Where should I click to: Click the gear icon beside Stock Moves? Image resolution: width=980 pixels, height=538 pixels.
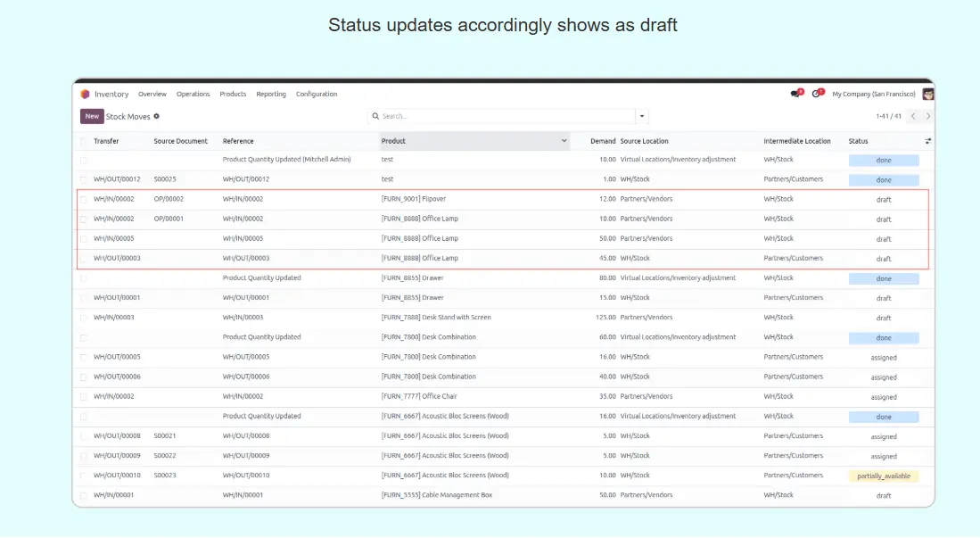[157, 116]
